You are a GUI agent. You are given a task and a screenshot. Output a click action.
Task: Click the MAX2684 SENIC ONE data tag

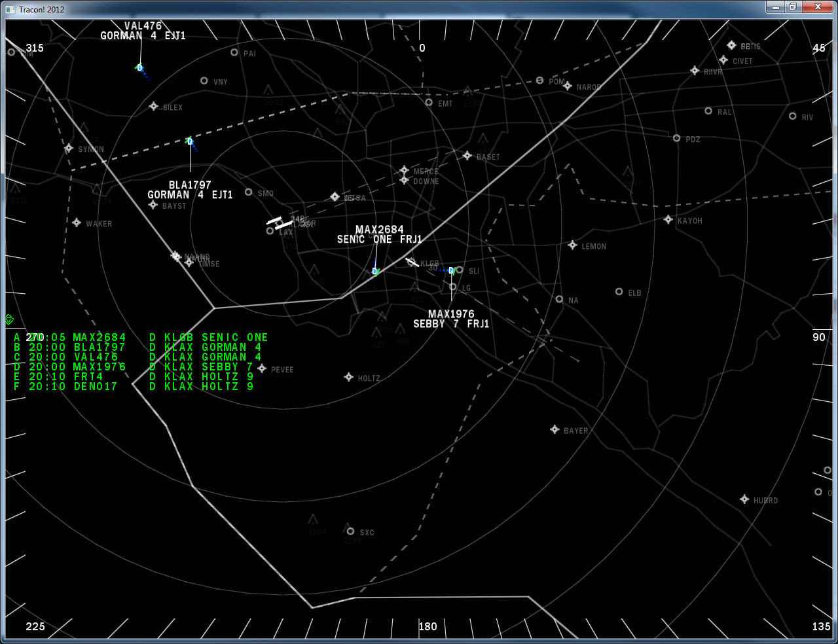click(380, 234)
